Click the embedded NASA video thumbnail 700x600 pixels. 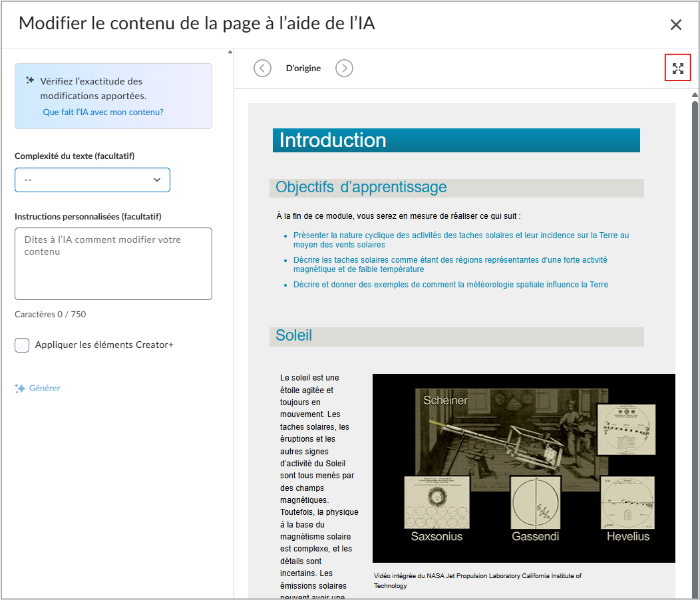(524, 468)
